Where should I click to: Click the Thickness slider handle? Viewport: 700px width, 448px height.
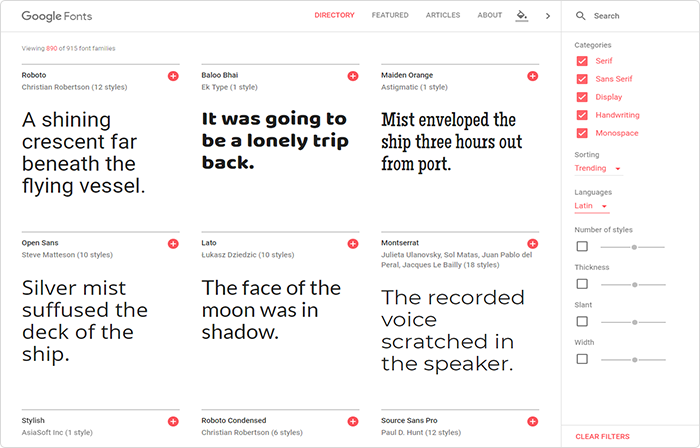(634, 285)
